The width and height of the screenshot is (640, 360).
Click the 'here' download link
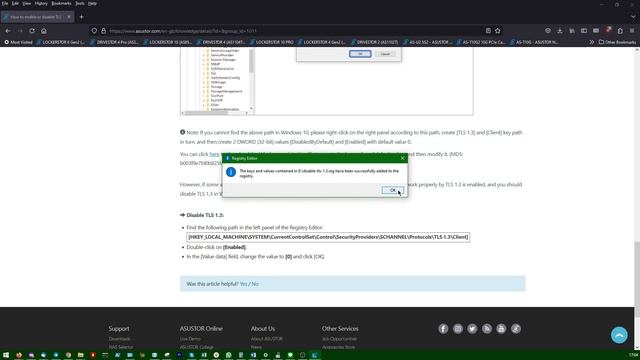coord(214,154)
